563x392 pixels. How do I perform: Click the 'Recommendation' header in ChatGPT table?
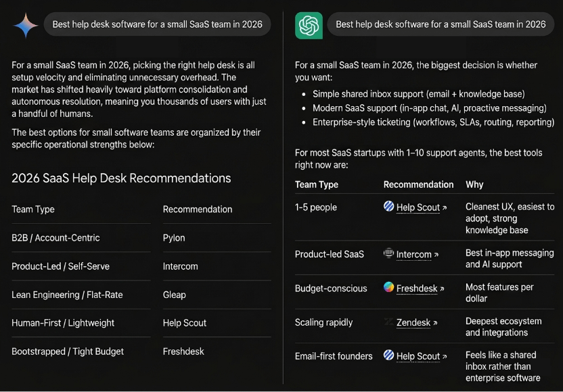click(x=418, y=185)
